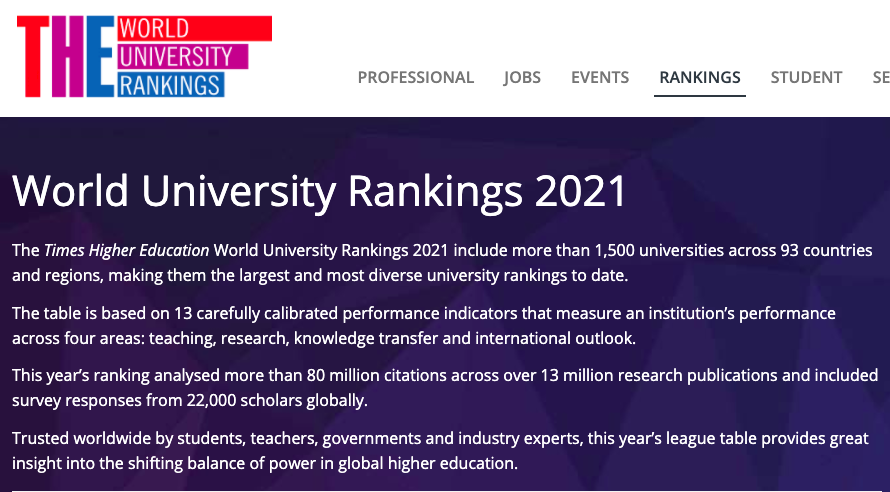Open the Professional menu item
The height and width of the screenshot is (492, 890).
(415, 77)
